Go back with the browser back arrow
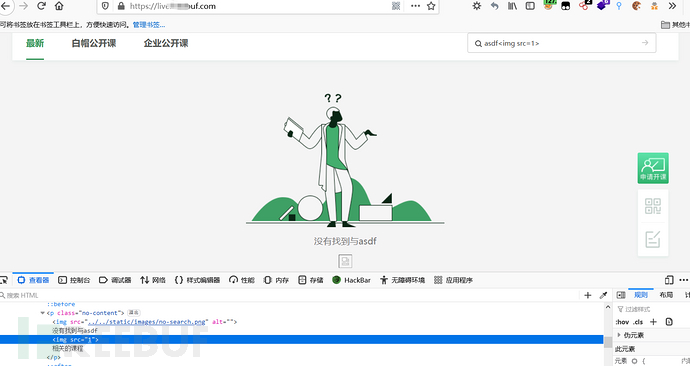Image resolution: width=690 pixels, height=366 pixels. (x=6, y=6)
